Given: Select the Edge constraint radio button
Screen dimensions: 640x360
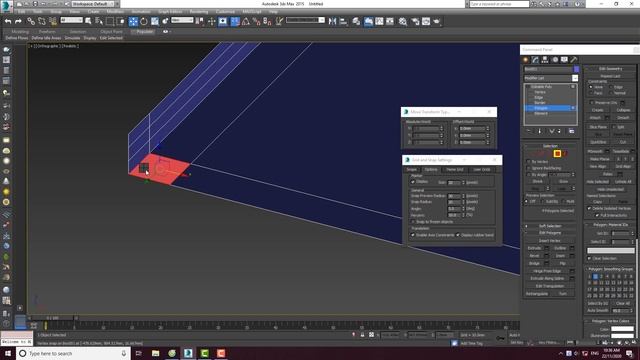Looking at the screenshot, I should click(x=611, y=87).
